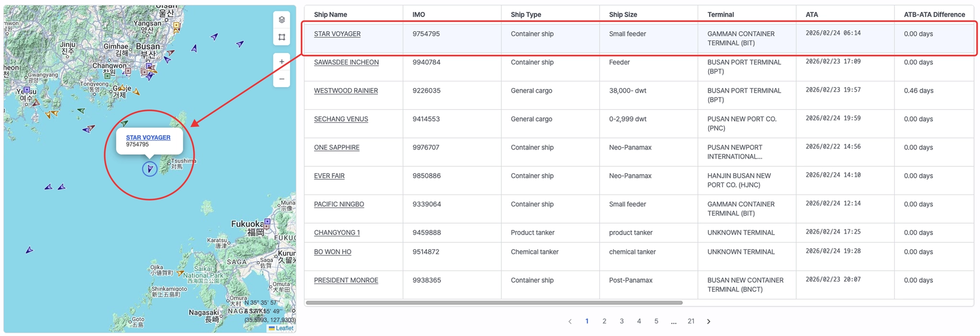The image size is (980, 336).
Task: Go to next page arrow
Action: (709, 322)
